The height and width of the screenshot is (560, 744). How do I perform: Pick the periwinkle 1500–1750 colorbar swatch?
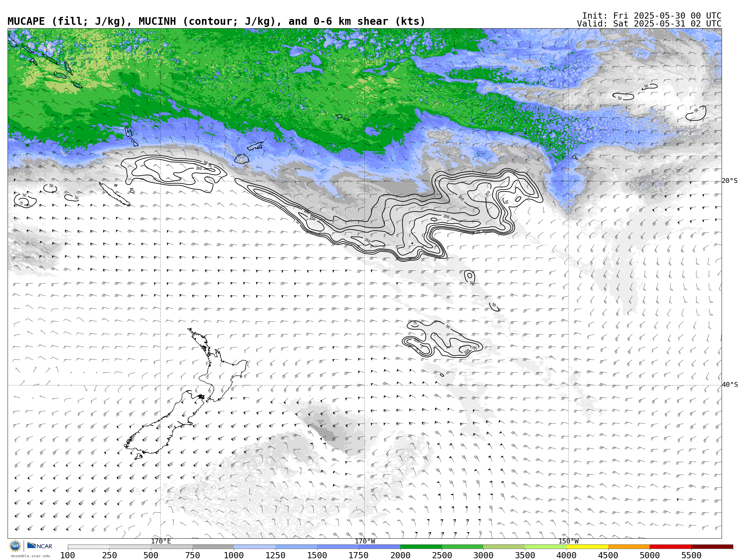coord(338,547)
